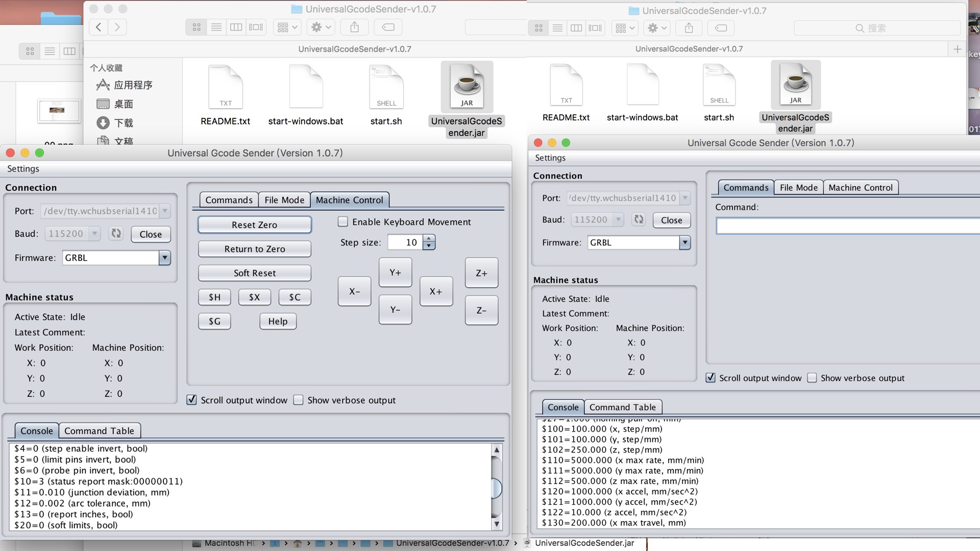
Task: Click the refresh ports icon in right Connection panel
Action: pyautogui.click(x=639, y=219)
